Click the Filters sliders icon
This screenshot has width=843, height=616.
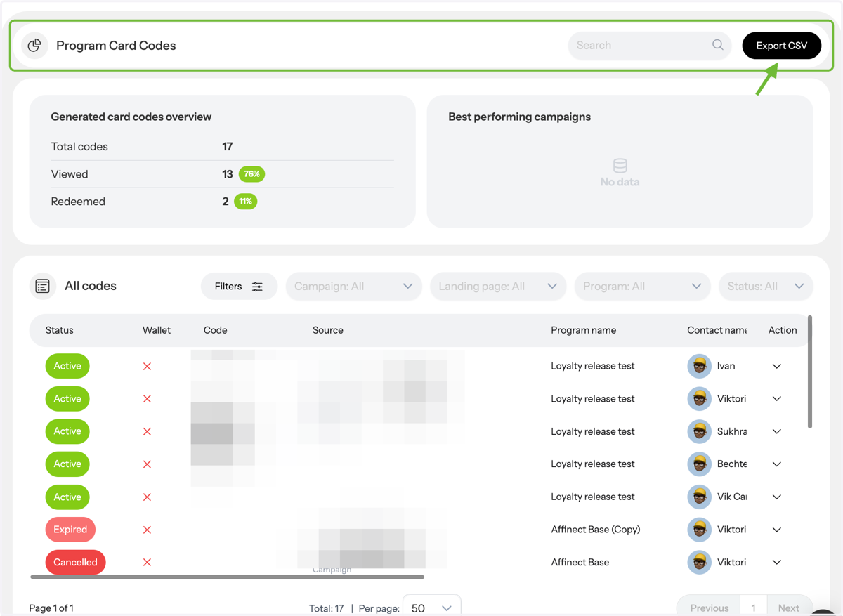[257, 287]
